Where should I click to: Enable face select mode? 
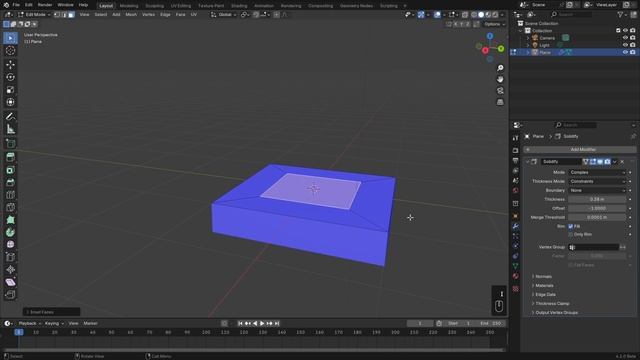tap(71, 15)
